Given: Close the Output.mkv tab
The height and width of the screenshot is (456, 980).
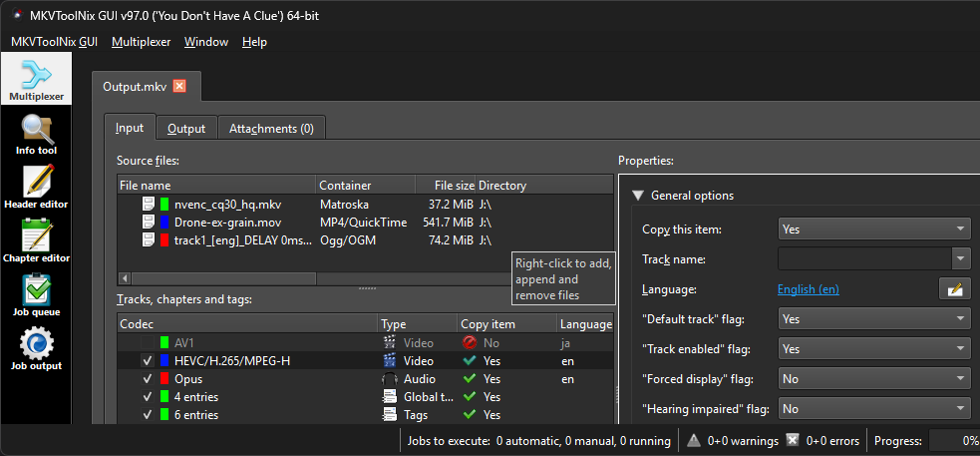Looking at the screenshot, I should (x=179, y=87).
